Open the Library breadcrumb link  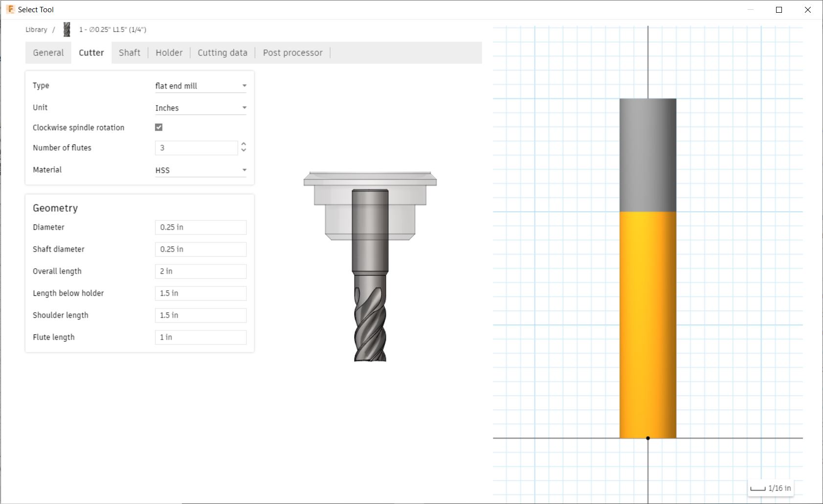[x=36, y=29]
